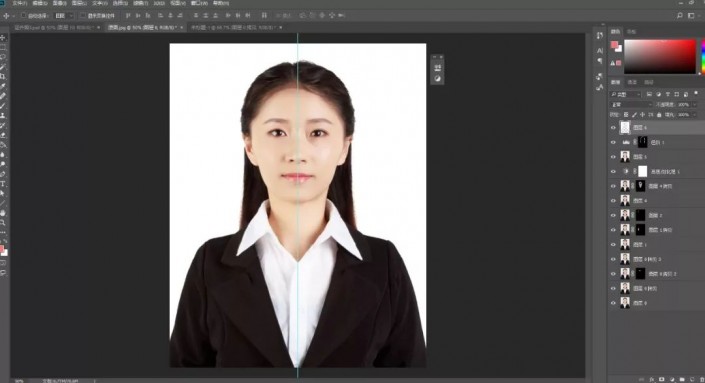The image size is (705, 383).
Task: Open the 文件 (File) menu
Action: point(19,3)
